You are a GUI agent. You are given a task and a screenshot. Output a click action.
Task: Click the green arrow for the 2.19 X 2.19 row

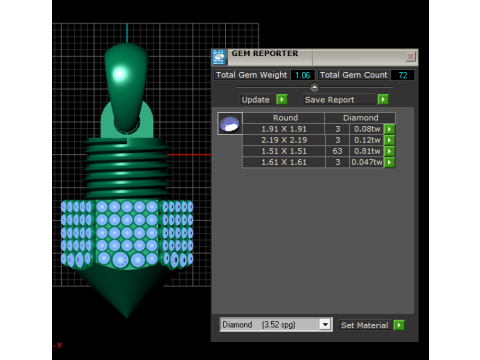pyautogui.click(x=389, y=140)
